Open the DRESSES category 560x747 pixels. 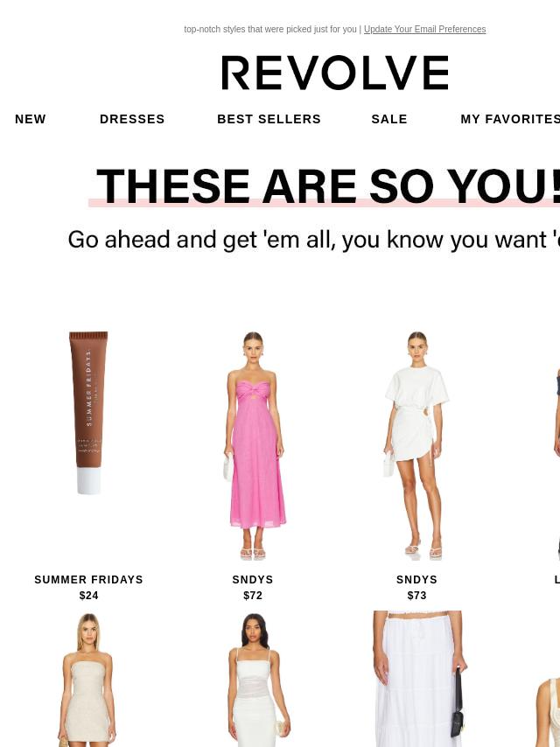pos(132,119)
